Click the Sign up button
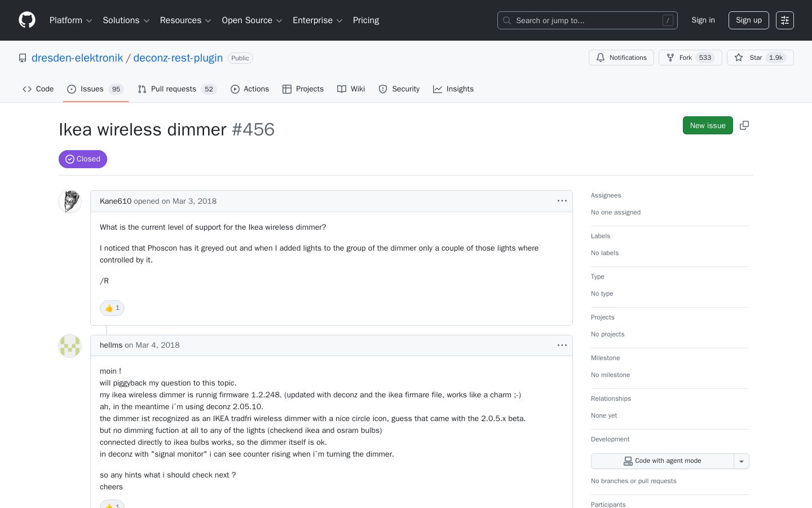Viewport: 812px width, 508px height. pos(749,20)
